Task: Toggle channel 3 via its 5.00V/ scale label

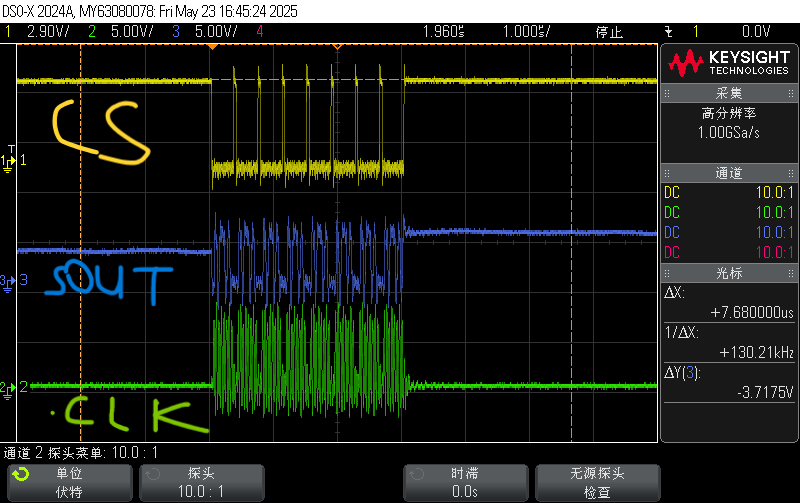Action: click(x=214, y=32)
